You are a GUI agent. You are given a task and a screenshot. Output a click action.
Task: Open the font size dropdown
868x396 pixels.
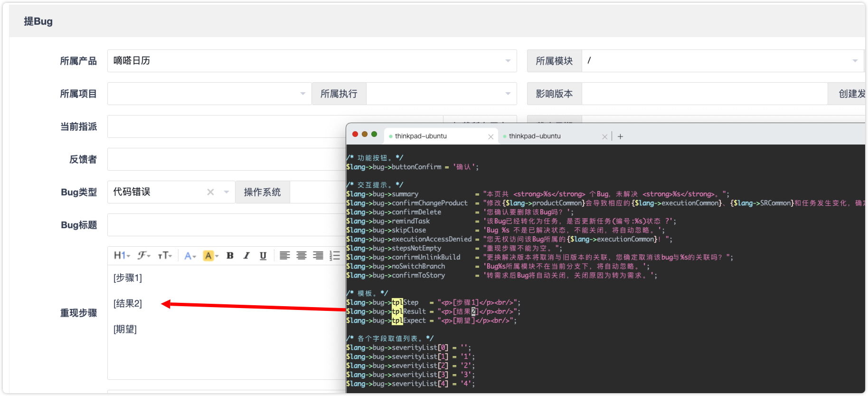coord(165,256)
